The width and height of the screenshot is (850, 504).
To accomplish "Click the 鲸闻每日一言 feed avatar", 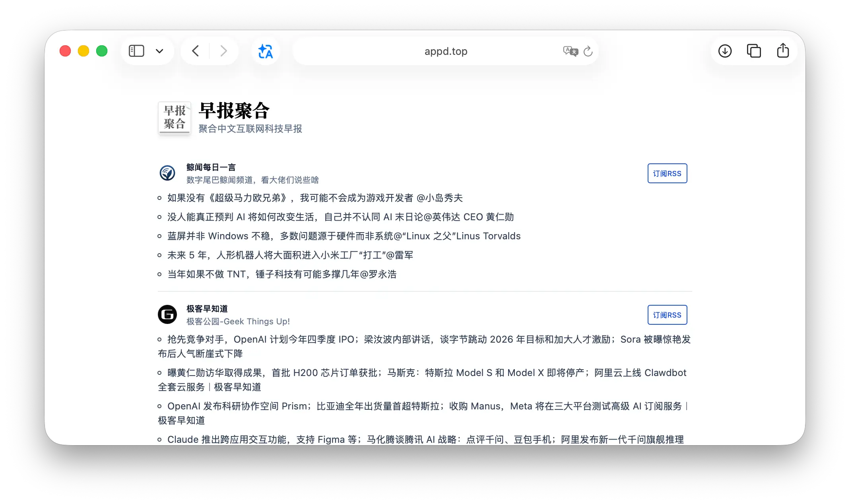I will click(167, 173).
